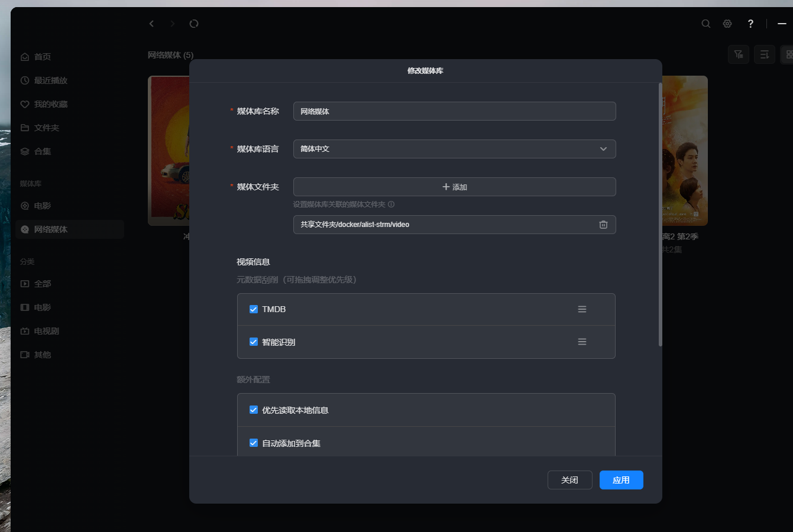Toggle the 自动添加到合集 checkbox
The width and height of the screenshot is (793, 532).
pyautogui.click(x=254, y=443)
